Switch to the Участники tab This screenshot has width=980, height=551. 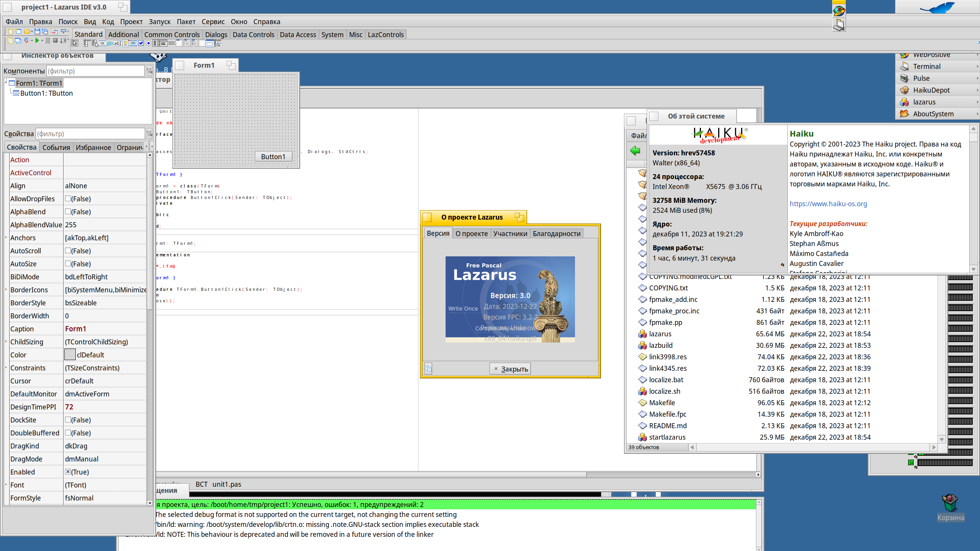pyautogui.click(x=510, y=233)
